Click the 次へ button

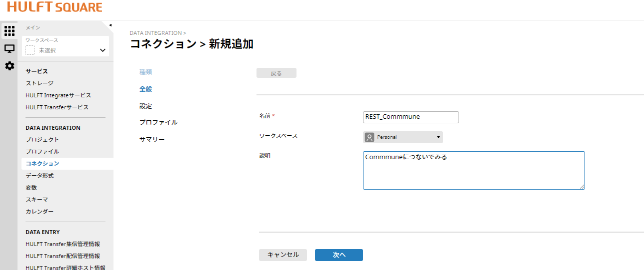[x=339, y=255]
